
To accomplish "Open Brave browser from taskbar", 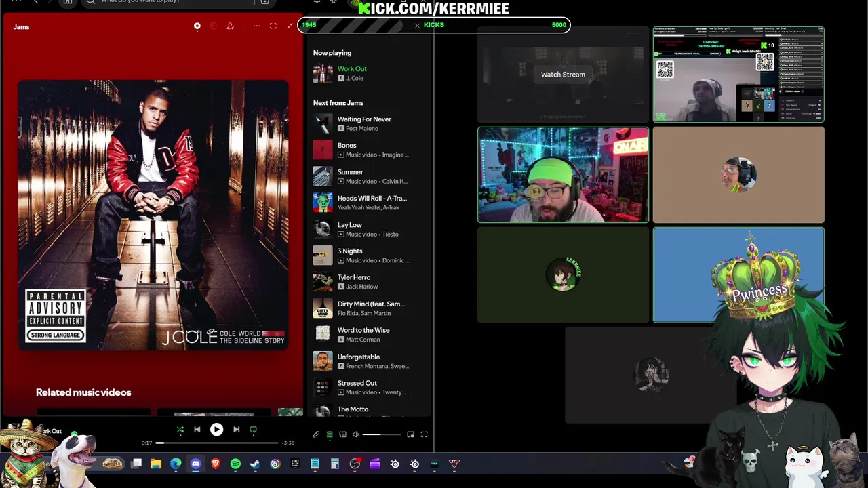I will pyautogui.click(x=216, y=464).
